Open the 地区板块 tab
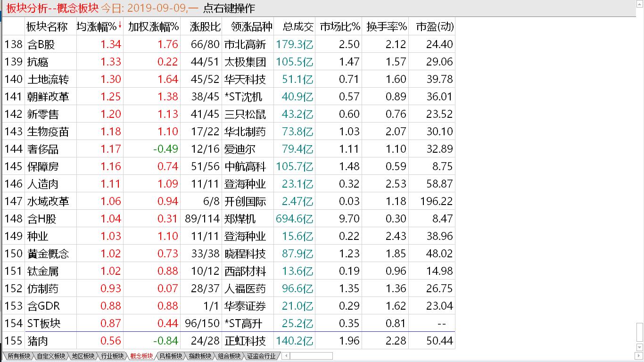 tap(83, 356)
